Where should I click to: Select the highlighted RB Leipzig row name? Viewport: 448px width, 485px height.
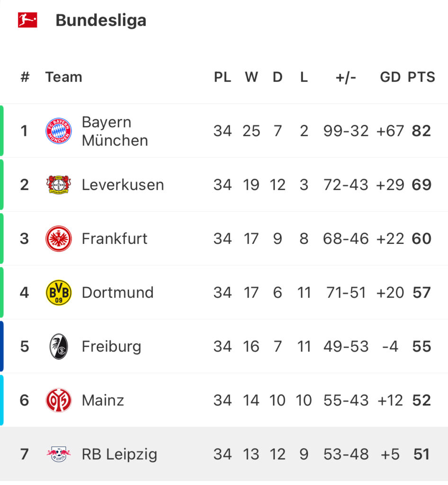coord(119,454)
